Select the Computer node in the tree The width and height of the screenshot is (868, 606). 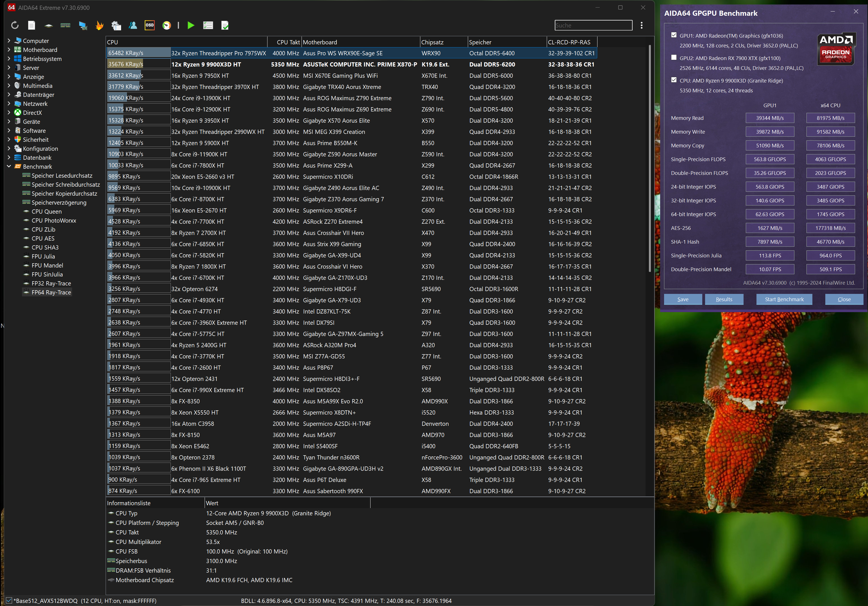(36, 41)
